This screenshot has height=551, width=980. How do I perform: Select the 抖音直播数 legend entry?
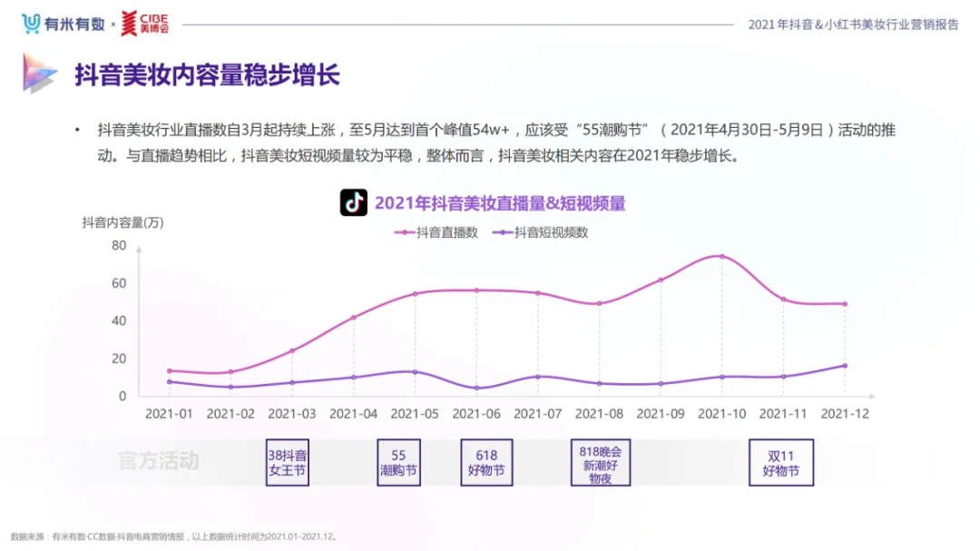coord(436,232)
